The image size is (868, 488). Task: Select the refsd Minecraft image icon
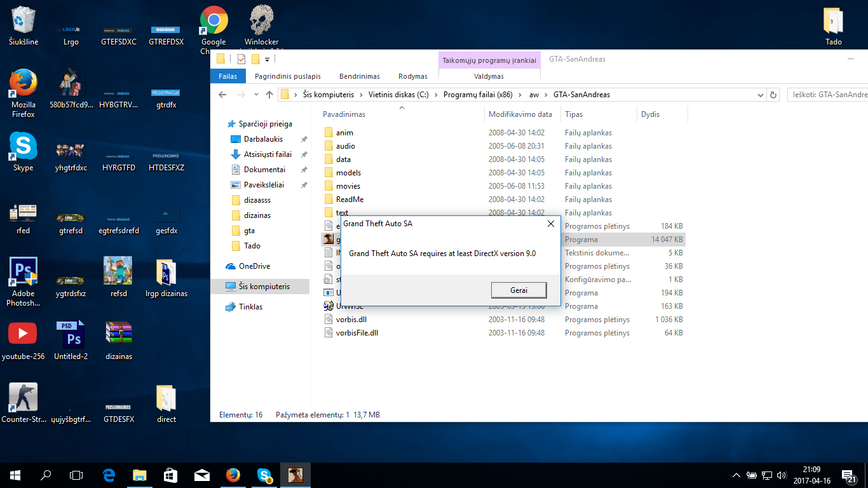(x=118, y=277)
